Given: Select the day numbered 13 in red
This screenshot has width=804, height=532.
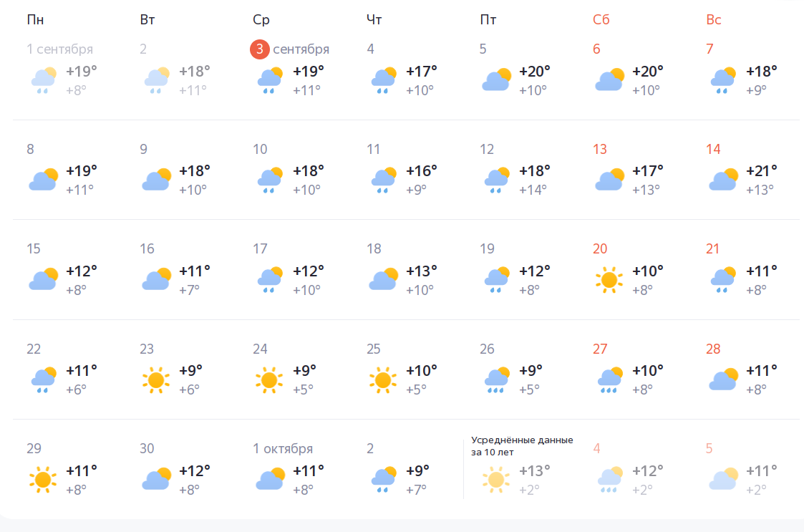Looking at the screenshot, I should click(600, 150).
